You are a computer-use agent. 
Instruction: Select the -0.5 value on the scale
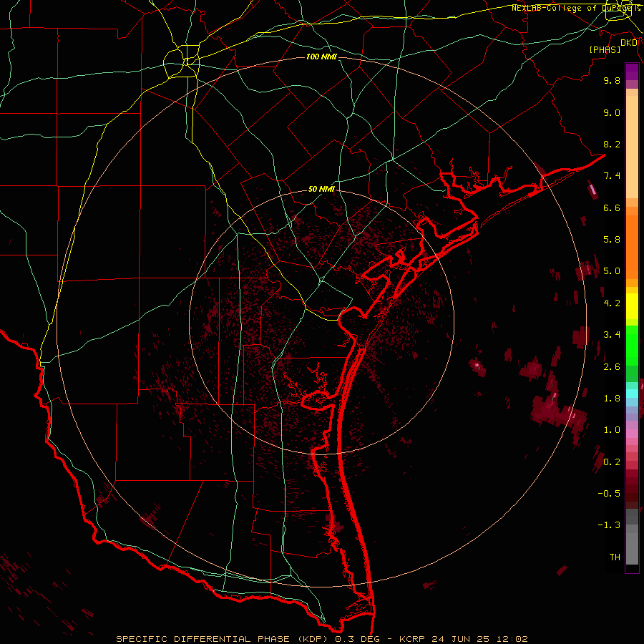click(609, 494)
